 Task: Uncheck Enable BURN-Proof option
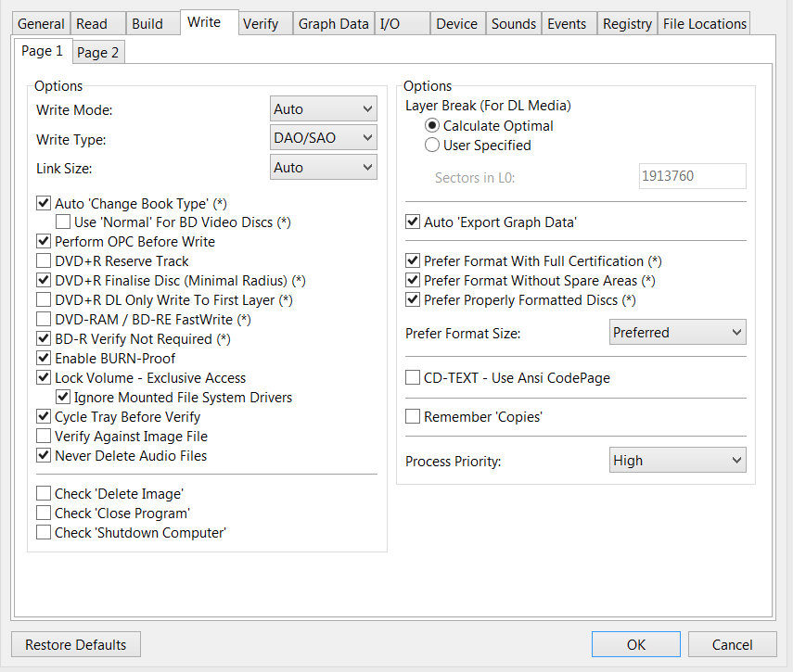(x=44, y=359)
